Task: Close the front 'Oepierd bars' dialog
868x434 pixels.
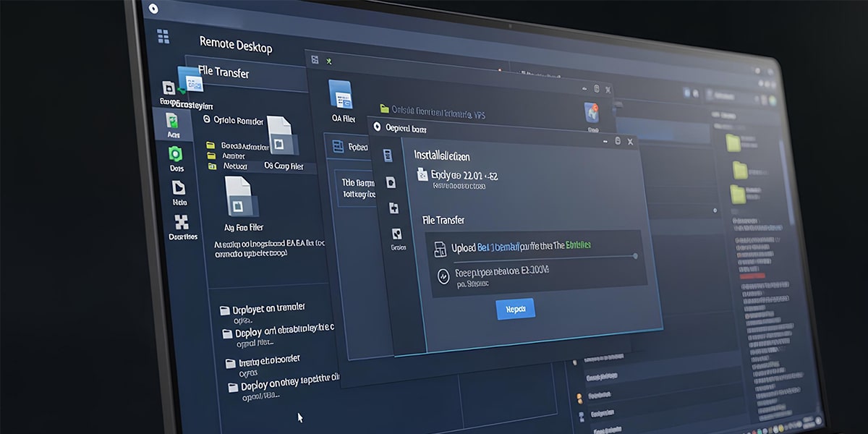Action: click(630, 142)
